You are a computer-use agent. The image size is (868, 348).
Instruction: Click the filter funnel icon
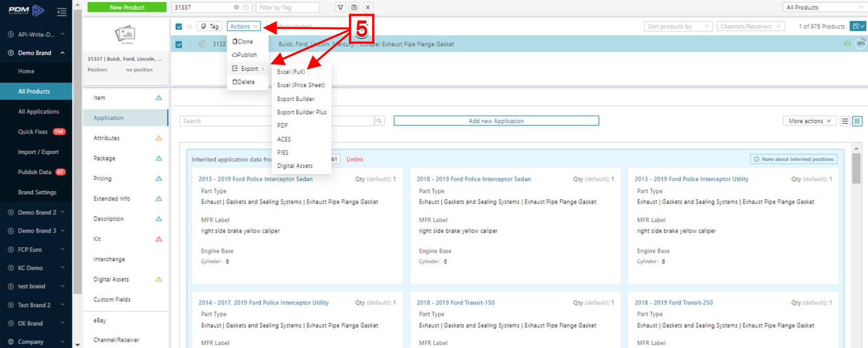click(x=340, y=7)
